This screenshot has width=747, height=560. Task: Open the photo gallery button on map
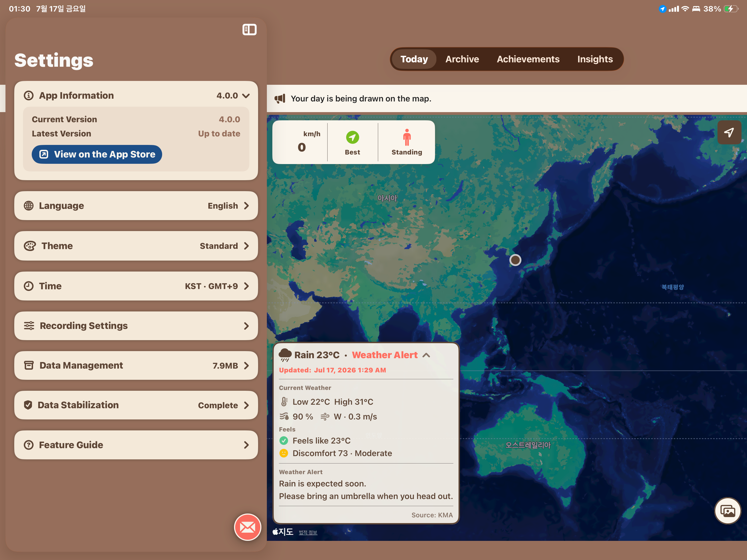pos(727,511)
